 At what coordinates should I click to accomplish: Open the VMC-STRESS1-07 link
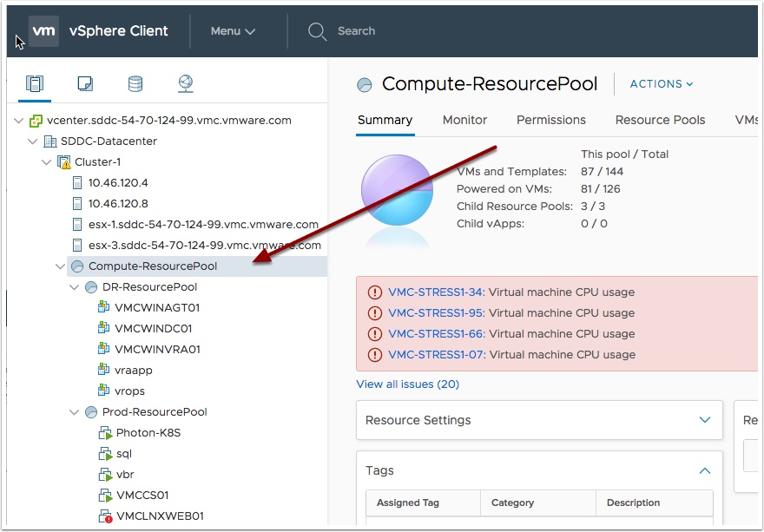click(x=437, y=355)
